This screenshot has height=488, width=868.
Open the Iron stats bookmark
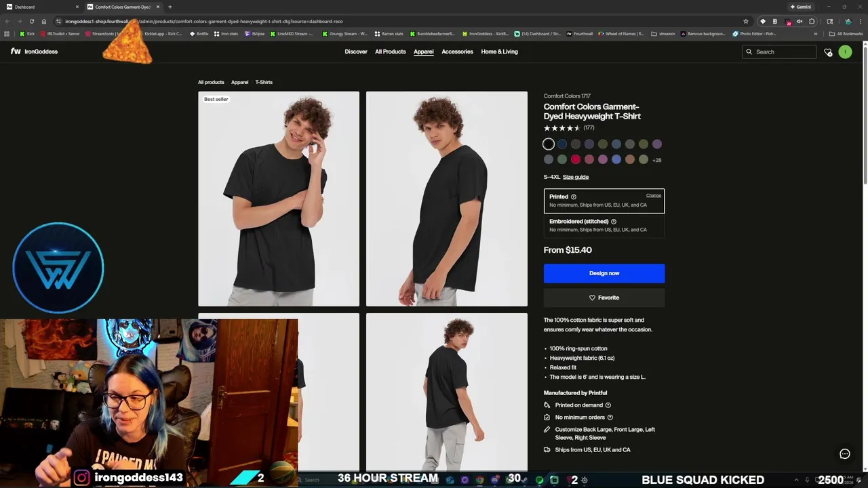(226, 33)
